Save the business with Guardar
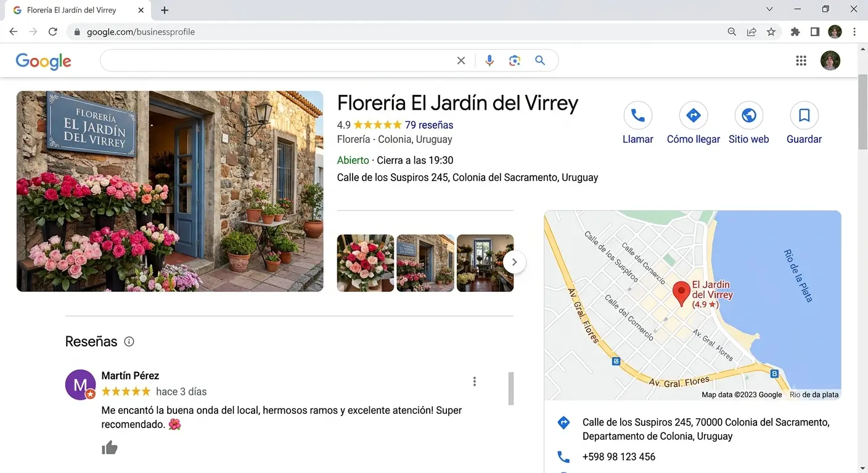Screen dimensions: 868x473 tap(805, 123)
